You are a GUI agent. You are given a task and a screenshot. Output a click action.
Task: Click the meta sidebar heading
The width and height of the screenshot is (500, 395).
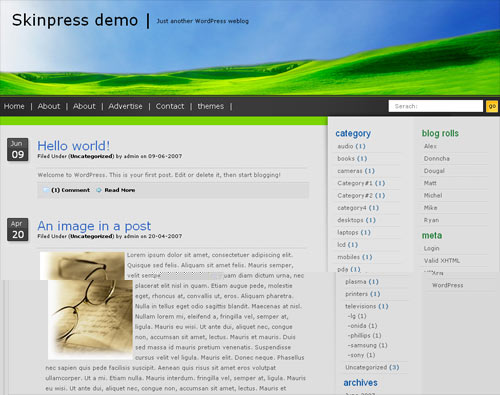coord(432,235)
